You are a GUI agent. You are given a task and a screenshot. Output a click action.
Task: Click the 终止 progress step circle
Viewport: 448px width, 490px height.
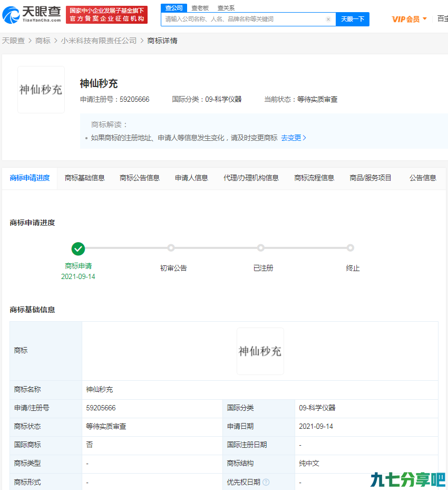[x=350, y=248]
